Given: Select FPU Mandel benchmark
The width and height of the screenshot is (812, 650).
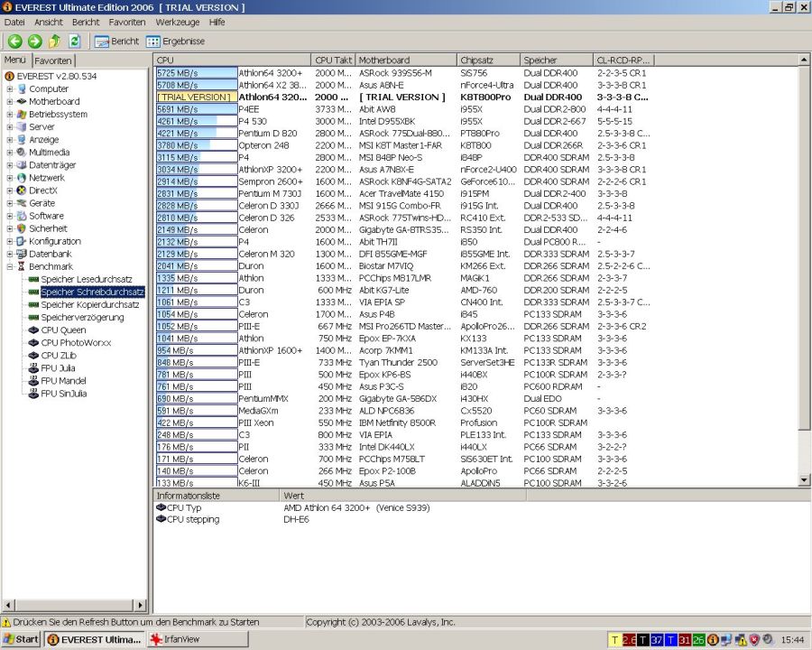Looking at the screenshot, I should (x=63, y=381).
